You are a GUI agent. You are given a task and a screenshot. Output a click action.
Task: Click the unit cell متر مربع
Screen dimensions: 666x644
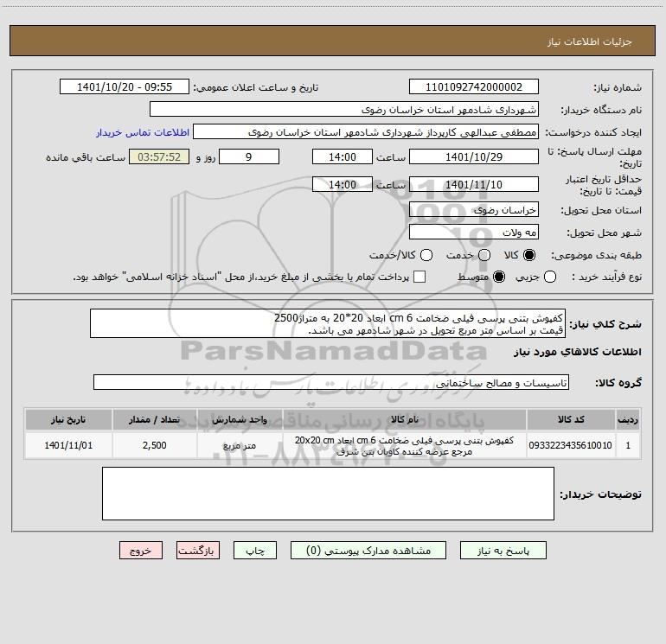pyautogui.click(x=240, y=445)
